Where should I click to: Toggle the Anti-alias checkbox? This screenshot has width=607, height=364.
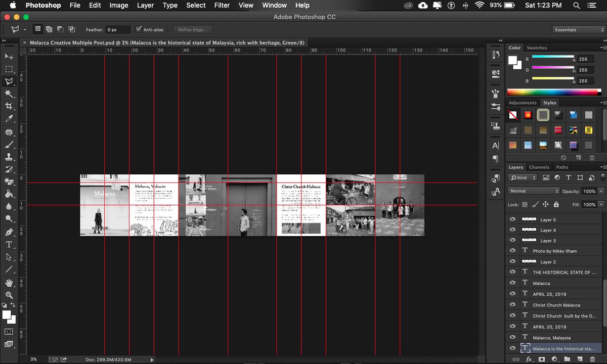click(x=139, y=29)
